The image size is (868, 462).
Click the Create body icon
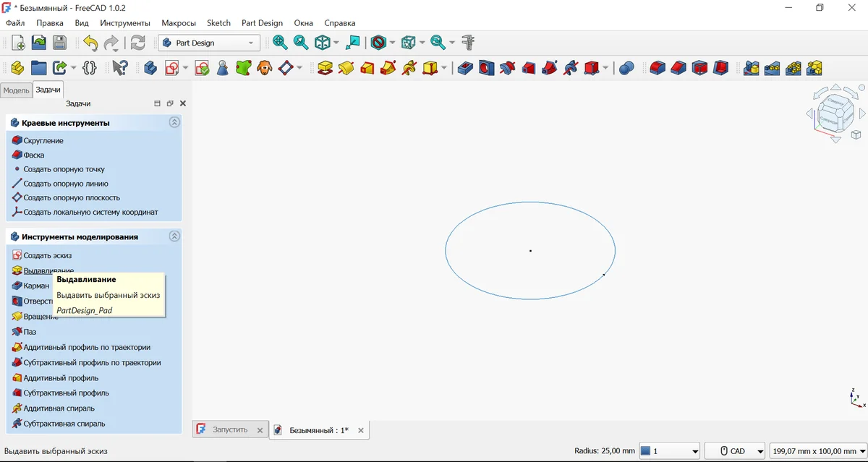[150, 68]
